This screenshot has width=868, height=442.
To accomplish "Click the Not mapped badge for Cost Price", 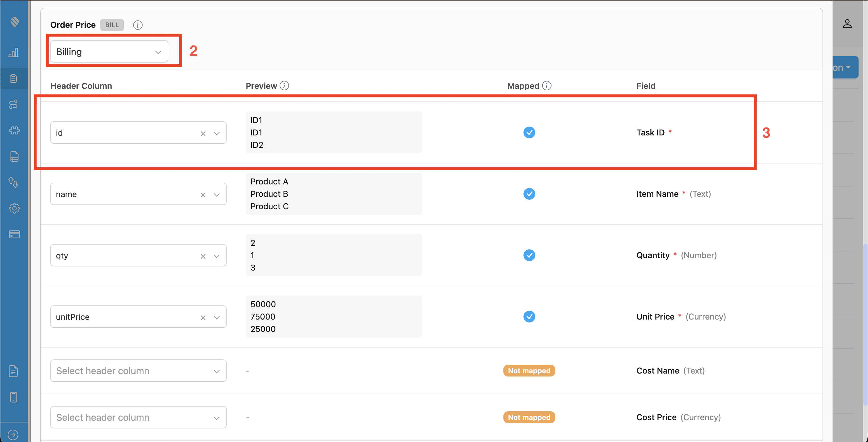I will (529, 417).
